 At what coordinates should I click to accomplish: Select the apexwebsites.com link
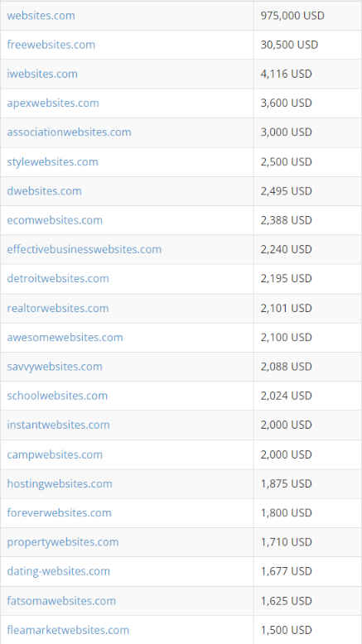[53, 103]
